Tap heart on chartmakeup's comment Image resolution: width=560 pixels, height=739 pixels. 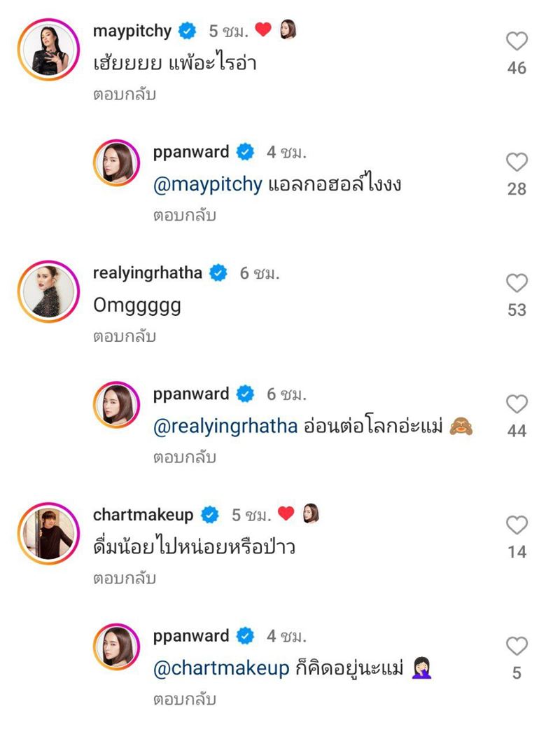click(517, 525)
